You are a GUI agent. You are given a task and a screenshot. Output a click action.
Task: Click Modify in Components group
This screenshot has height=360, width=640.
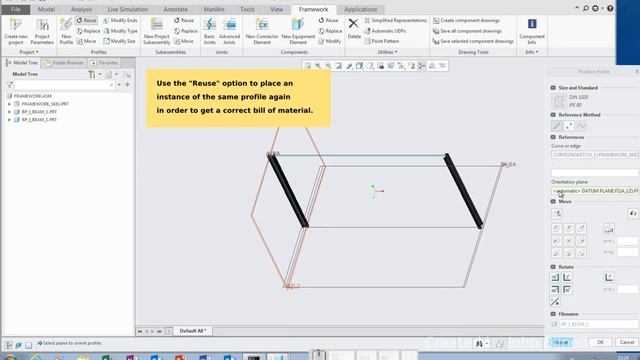click(329, 41)
